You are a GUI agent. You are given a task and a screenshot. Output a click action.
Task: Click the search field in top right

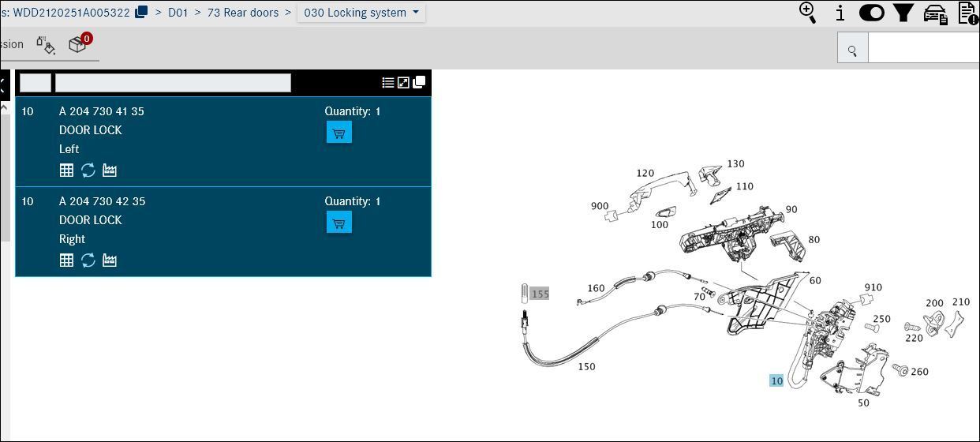[923, 48]
